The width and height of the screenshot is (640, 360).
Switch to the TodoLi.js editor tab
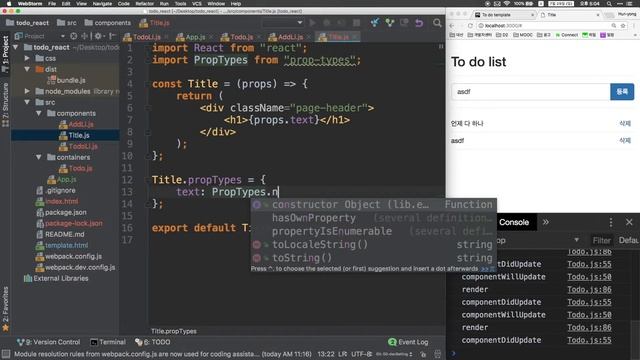[146, 37]
